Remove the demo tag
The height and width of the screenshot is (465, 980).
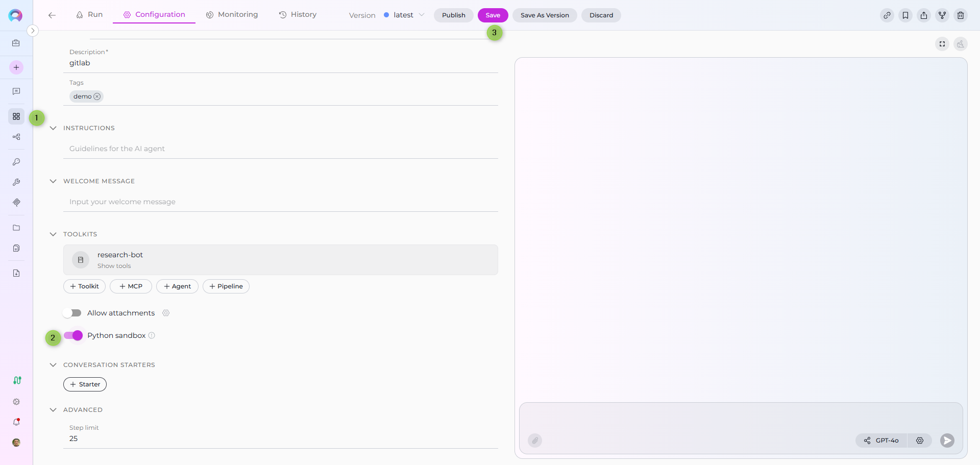(x=97, y=96)
